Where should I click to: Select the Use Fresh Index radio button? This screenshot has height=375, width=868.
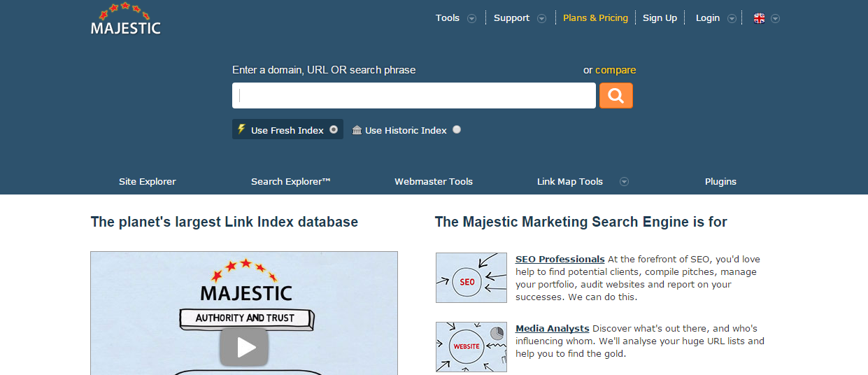point(334,129)
